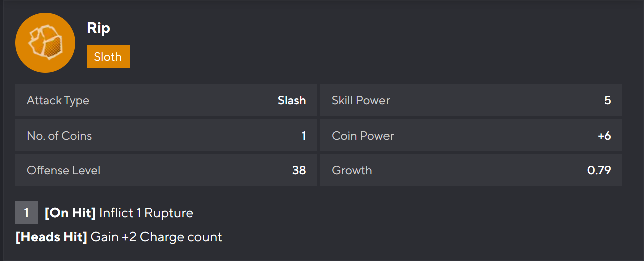Image resolution: width=644 pixels, height=261 pixels.
Task: Click the orange Rip skill icon
Action: click(45, 43)
